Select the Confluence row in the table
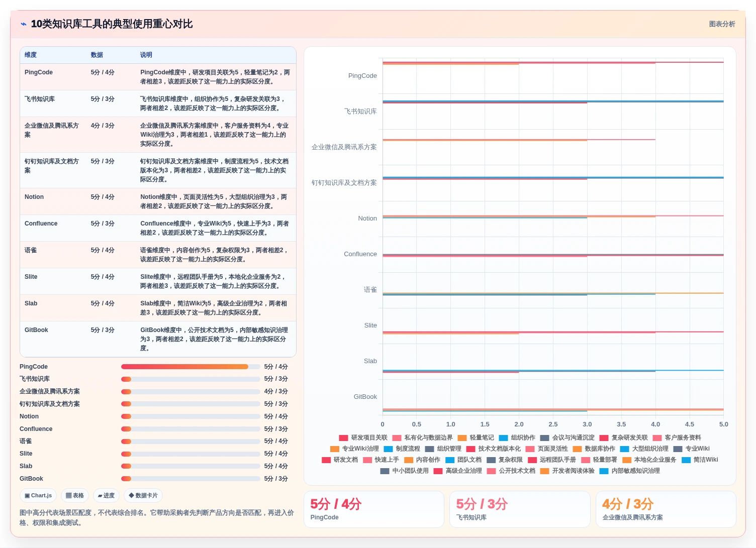 (x=158, y=228)
